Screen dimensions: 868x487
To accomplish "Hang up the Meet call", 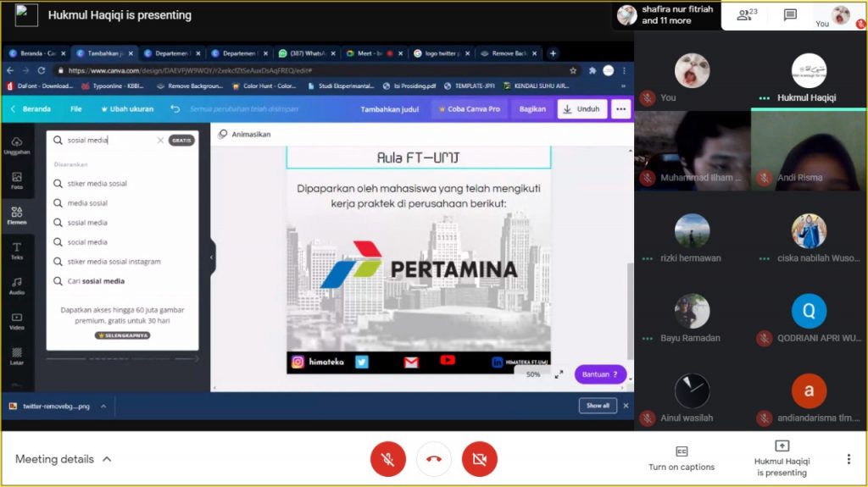I will click(x=434, y=459).
